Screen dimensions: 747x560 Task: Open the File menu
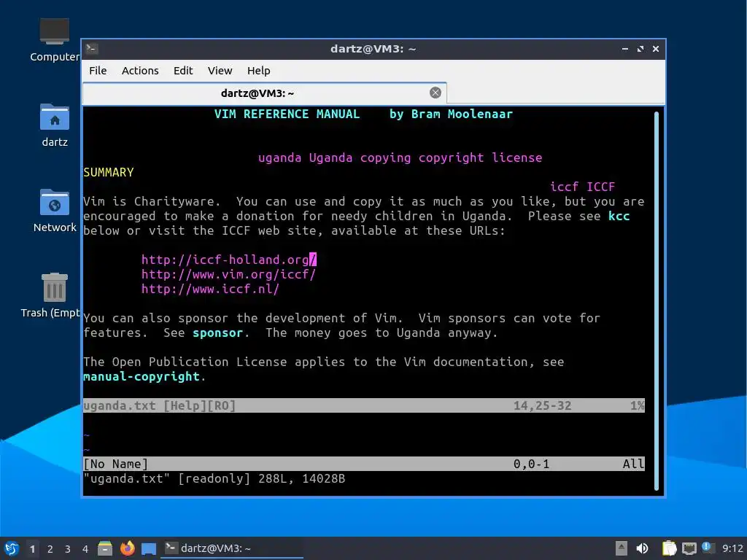pos(98,71)
